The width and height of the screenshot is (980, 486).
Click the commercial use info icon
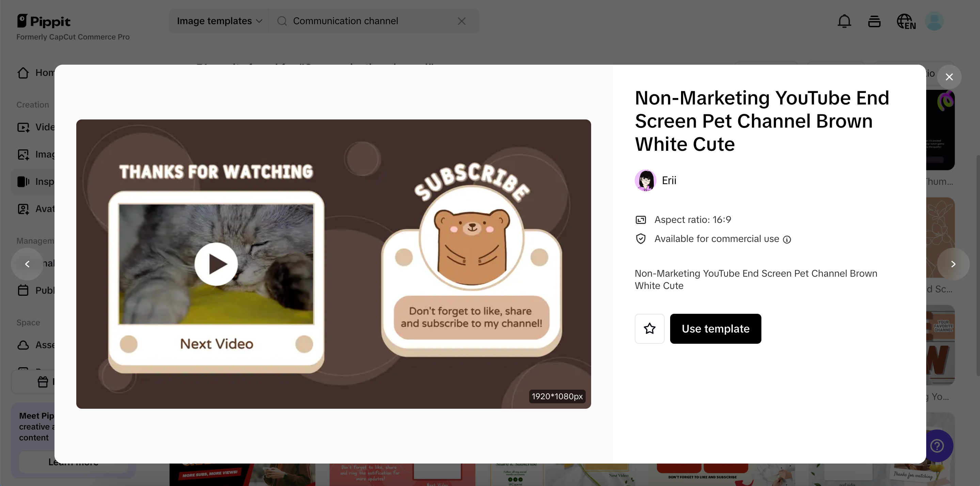pyautogui.click(x=787, y=240)
